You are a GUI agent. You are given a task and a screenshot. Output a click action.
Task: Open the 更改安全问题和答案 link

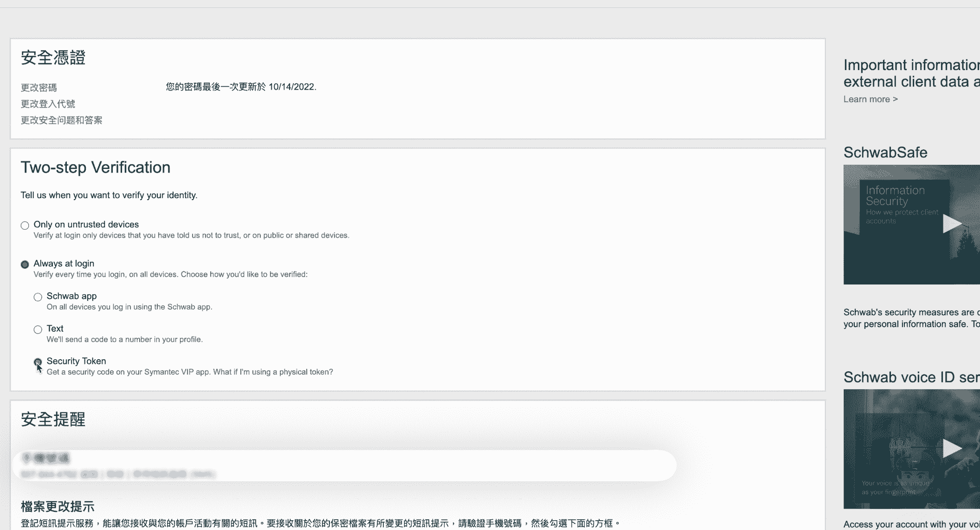(61, 120)
